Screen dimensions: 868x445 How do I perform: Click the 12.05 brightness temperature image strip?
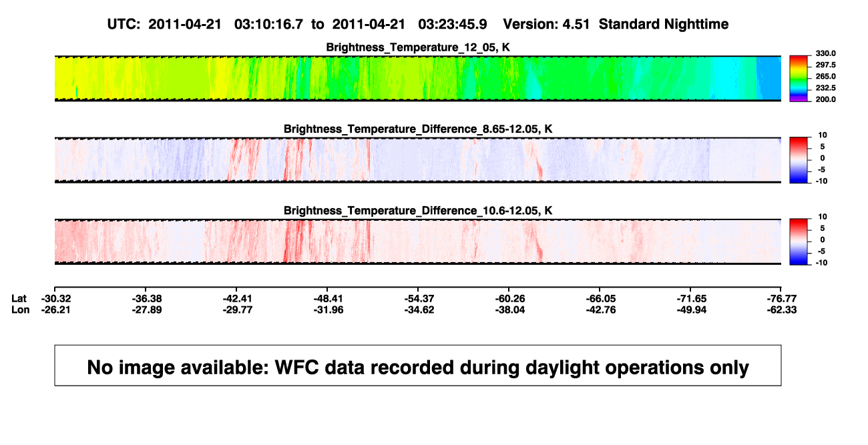418,78
